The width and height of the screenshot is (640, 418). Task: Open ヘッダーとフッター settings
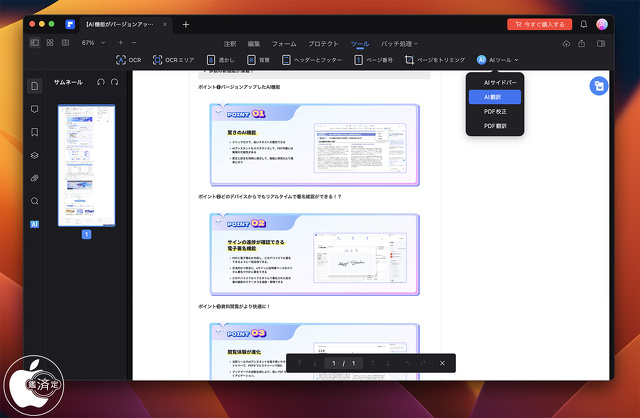[x=312, y=60]
